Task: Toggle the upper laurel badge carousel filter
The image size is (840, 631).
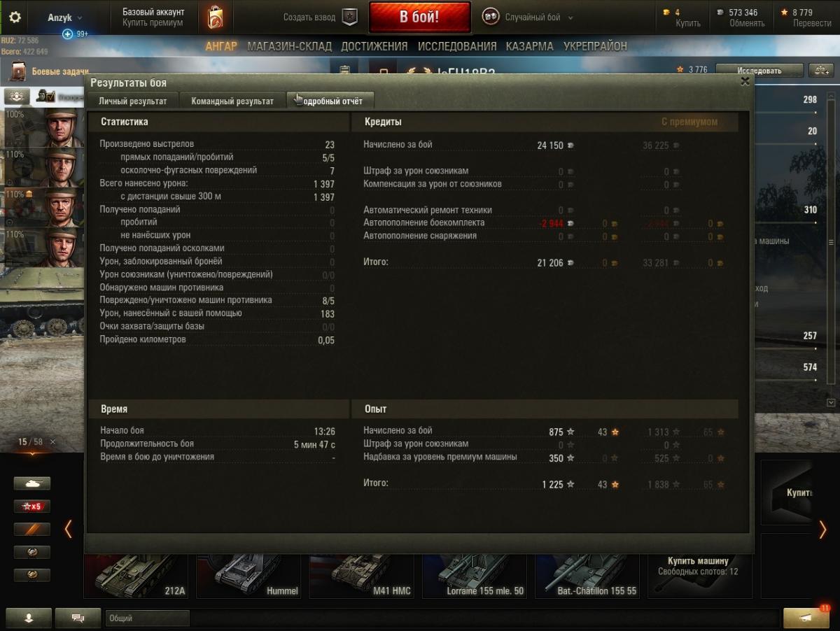Action: (32, 552)
